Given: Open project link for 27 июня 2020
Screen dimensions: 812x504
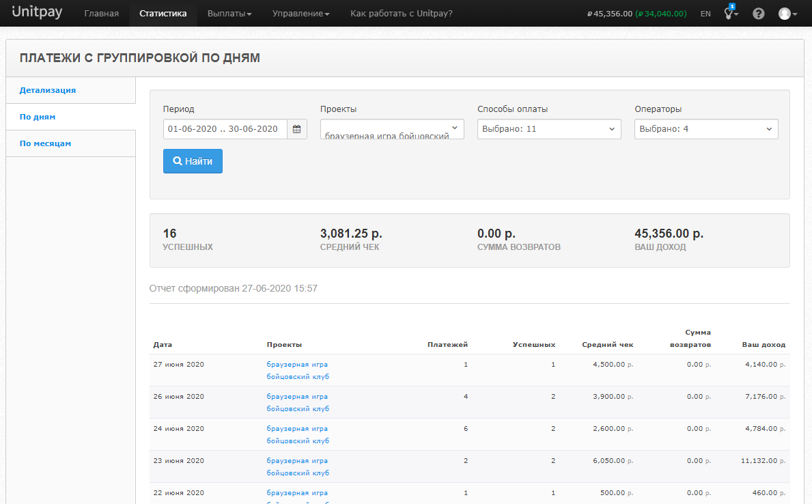Looking at the screenshot, I should (297, 370).
